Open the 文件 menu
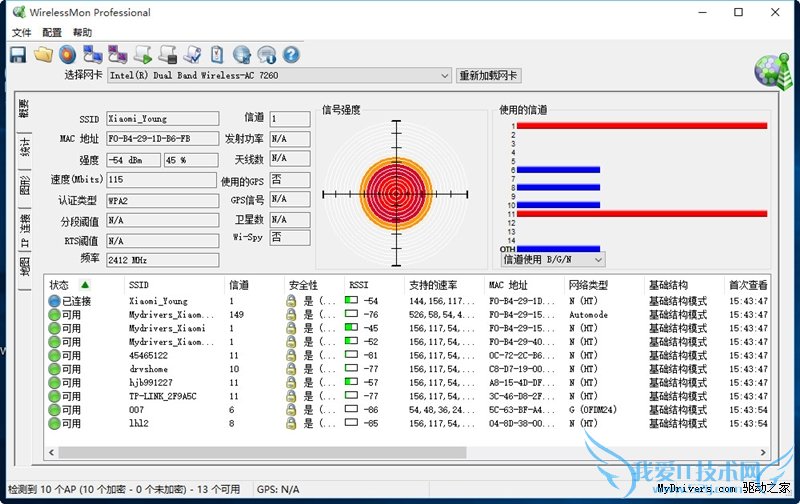 21,33
